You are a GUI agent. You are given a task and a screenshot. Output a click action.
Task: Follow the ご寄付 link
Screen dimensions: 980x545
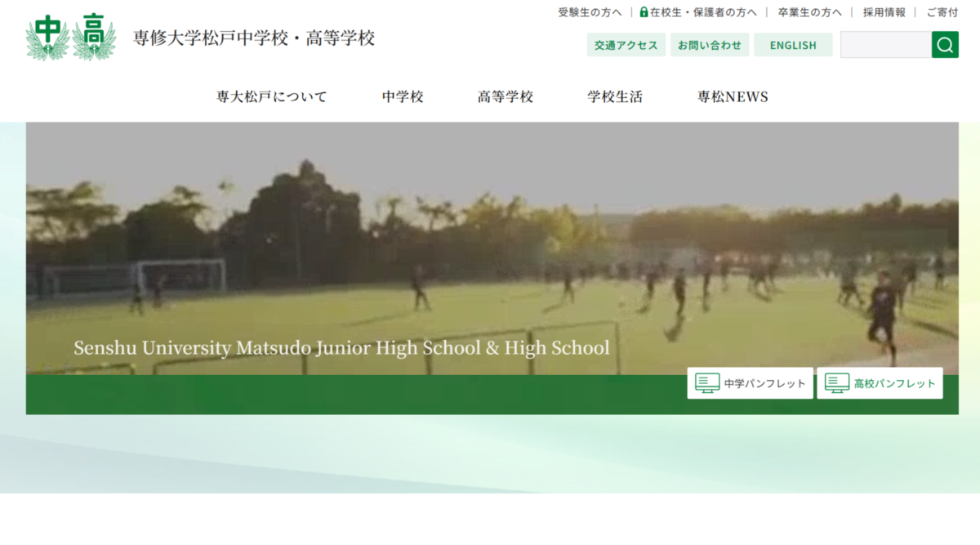click(942, 12)
